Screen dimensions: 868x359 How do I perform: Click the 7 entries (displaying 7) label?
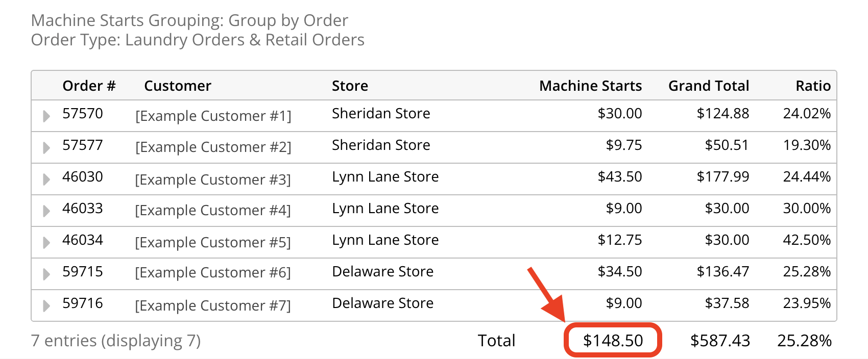pyautogui.click(x=116, y=340)
